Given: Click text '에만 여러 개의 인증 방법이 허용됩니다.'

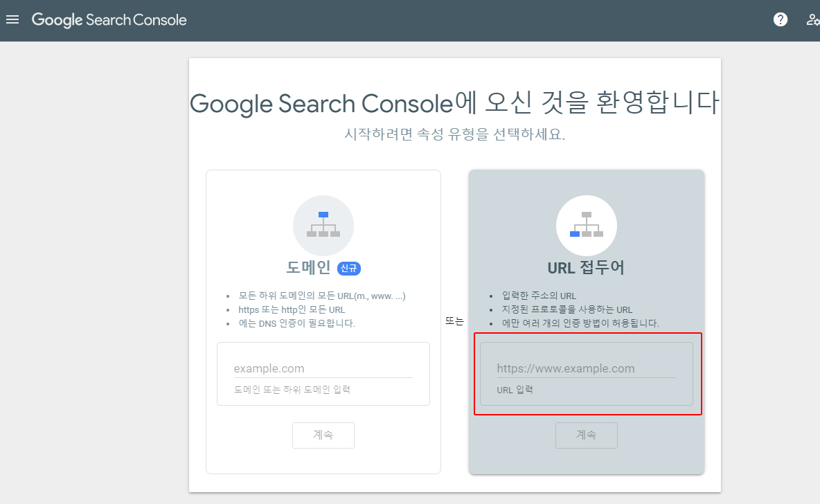Looking at the screenshot, I should tap(580, 323).
